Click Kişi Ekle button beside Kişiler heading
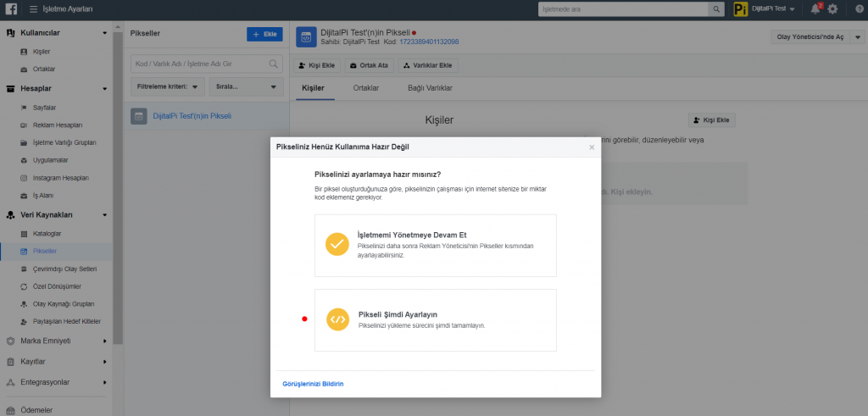 point(711,120)
